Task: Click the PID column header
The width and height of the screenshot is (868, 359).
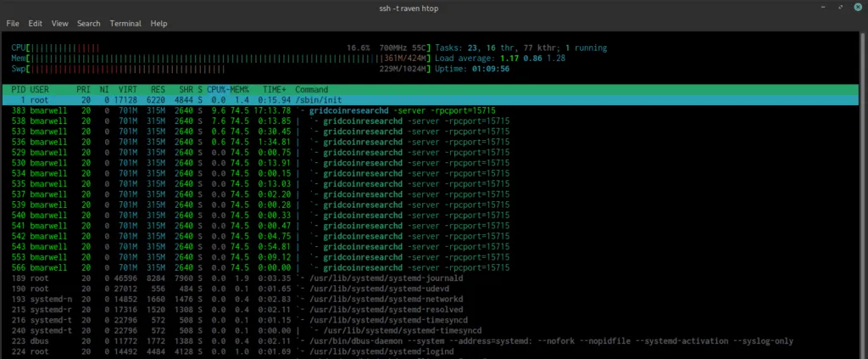Action: pos(19,89)
